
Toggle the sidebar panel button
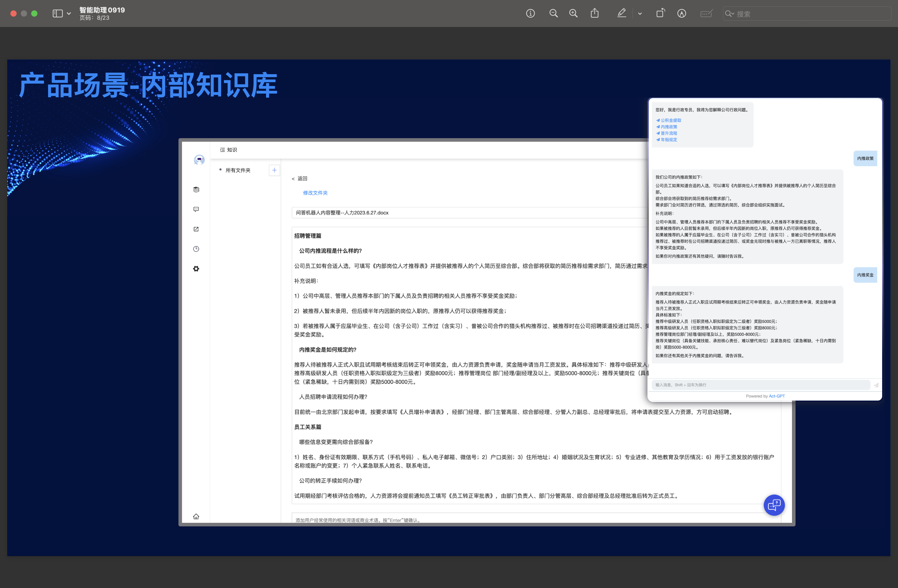click(57, 14)
